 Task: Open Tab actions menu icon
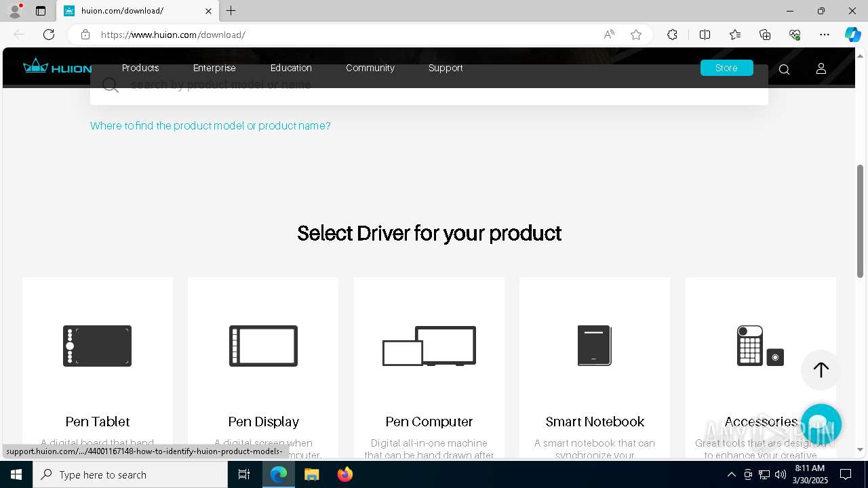point(41,11)
